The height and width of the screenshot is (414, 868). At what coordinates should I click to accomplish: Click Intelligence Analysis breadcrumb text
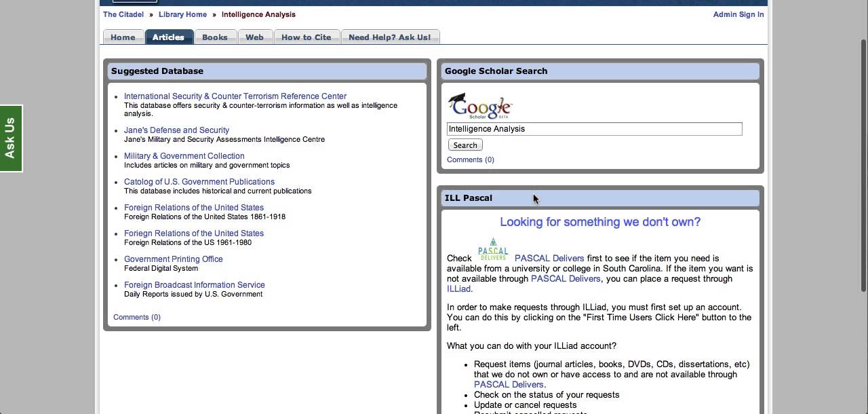[258, 14]
